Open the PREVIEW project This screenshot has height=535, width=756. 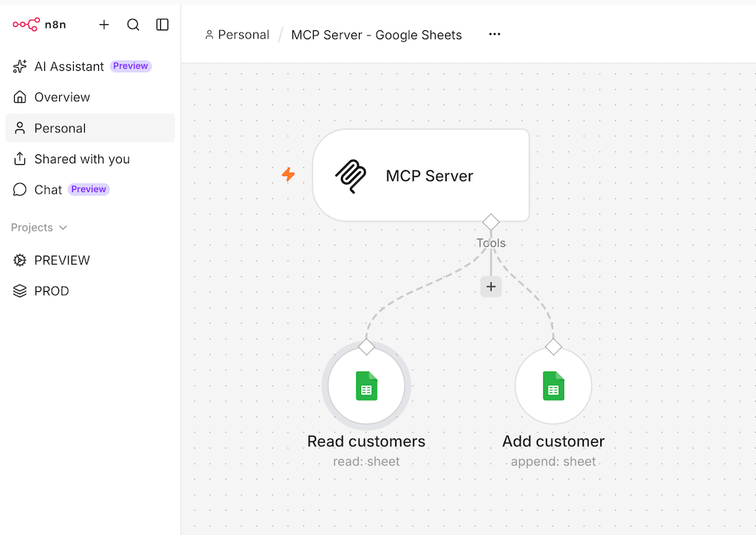(x=90, y=260)
